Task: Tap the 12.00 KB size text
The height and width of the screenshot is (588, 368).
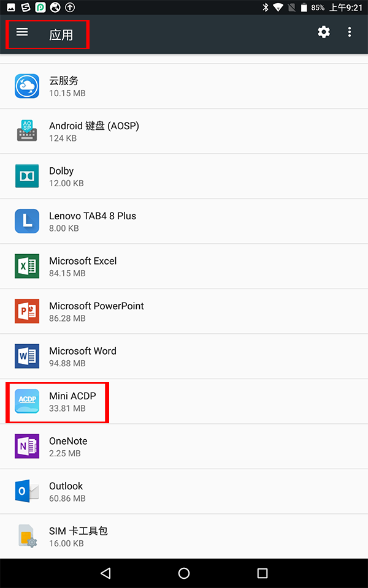Action: 66,183
